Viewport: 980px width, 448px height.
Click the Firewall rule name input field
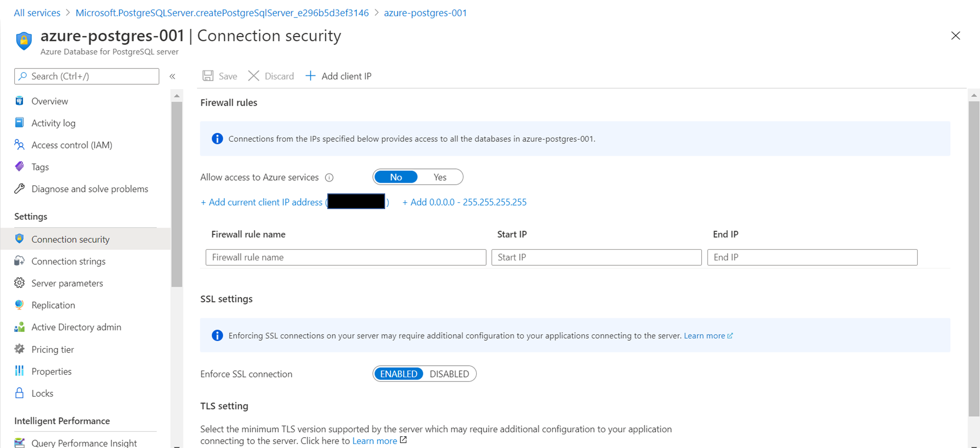pos(345,258)
